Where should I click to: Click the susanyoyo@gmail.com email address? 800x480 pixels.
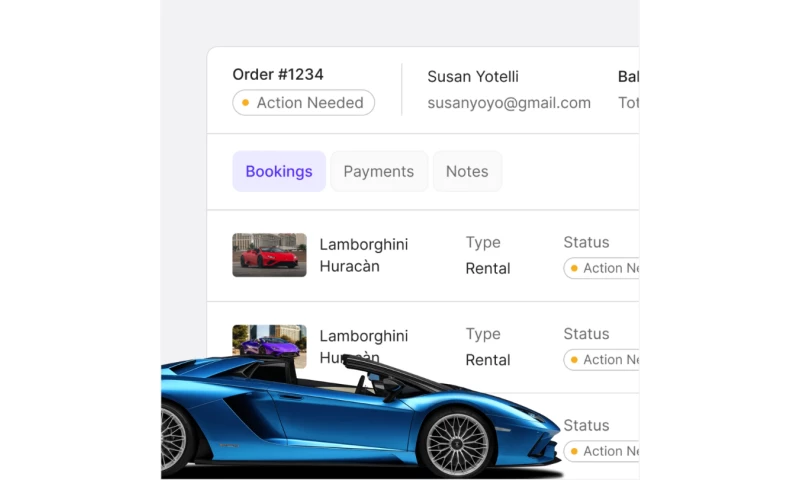509,103
